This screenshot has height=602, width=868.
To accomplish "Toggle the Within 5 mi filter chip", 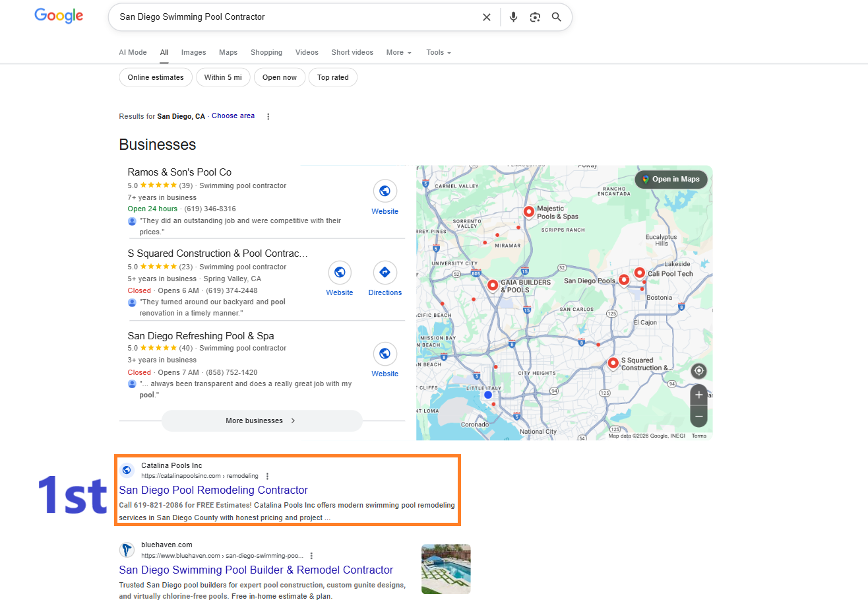I will (223, 77).
